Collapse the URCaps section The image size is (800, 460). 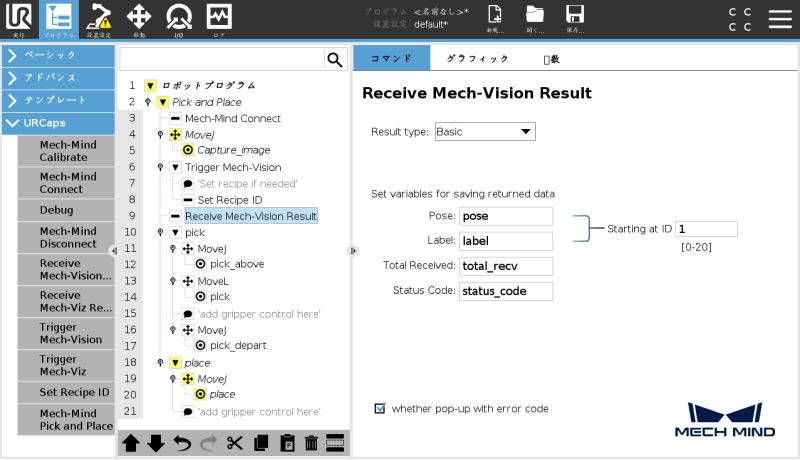click(x=58, y=123)
